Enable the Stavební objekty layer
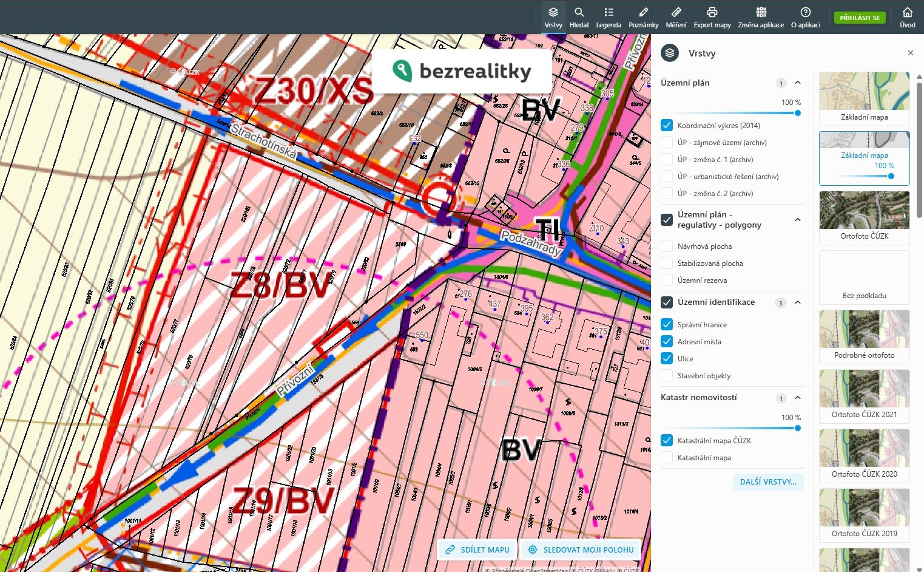 (667, 376)
